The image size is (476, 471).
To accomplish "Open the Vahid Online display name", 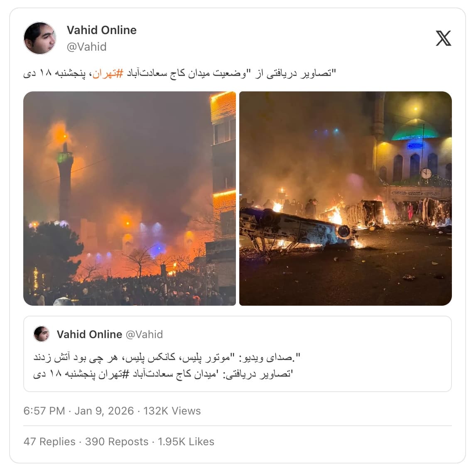I will tap(102, 30).
